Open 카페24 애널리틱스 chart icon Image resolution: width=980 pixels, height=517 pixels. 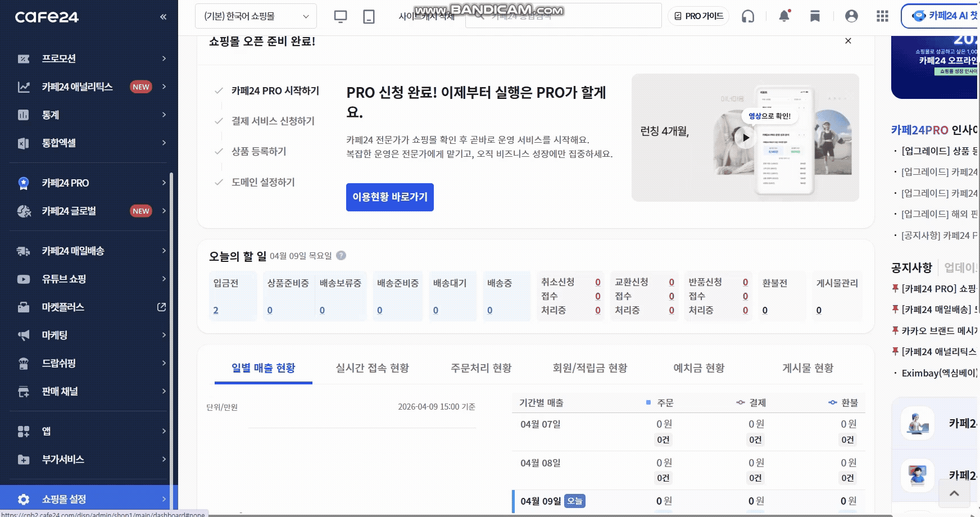click(24, 87)
